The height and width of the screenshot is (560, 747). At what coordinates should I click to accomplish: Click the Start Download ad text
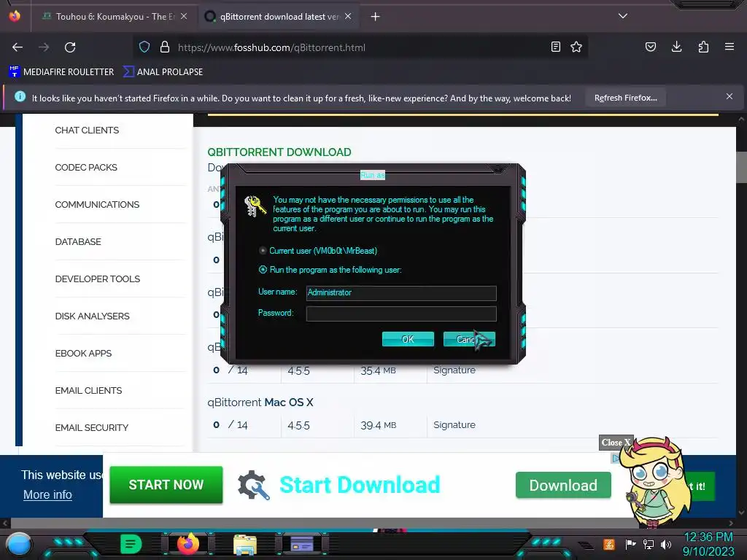(x=360, y=485)
